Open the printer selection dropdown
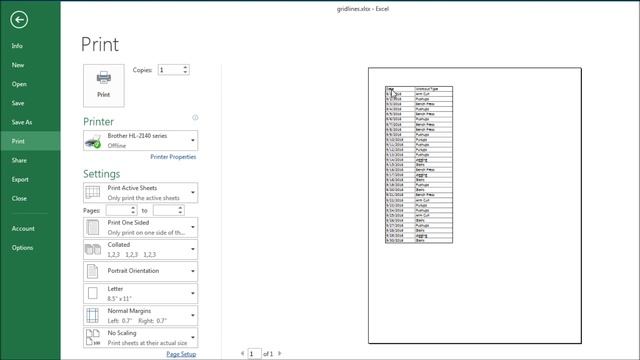Screen dimensions: 640x360 pyautogui.click(x=193, y=140)
